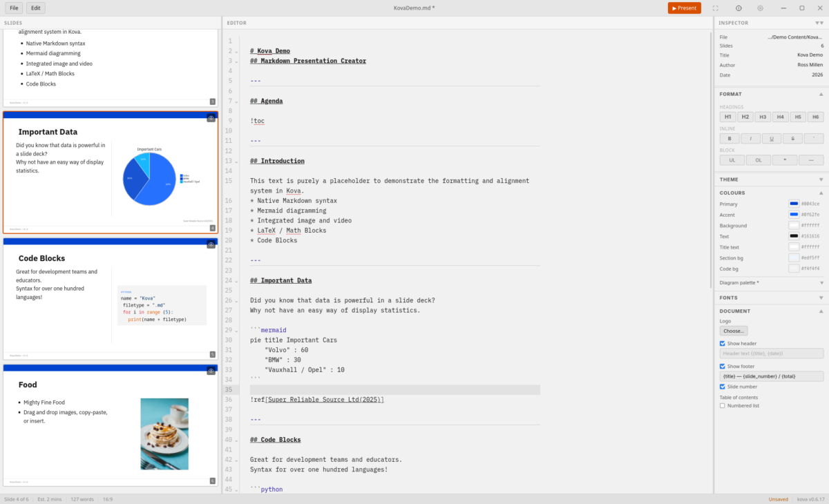Viewport: 829px width, 504px height.
Task: Open the info icon in the title bar
Action: (739, 8)
